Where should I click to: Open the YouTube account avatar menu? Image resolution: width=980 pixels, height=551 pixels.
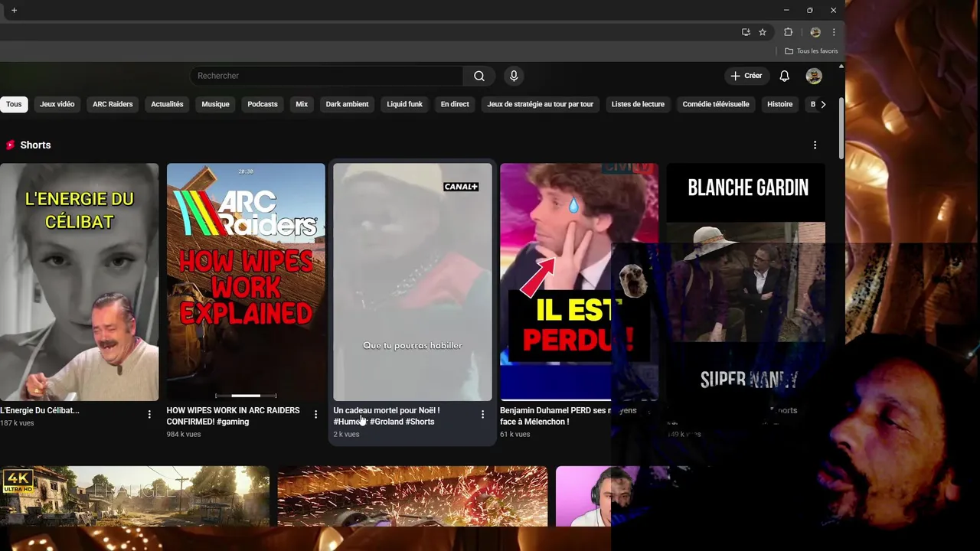[x=814, y=76]
